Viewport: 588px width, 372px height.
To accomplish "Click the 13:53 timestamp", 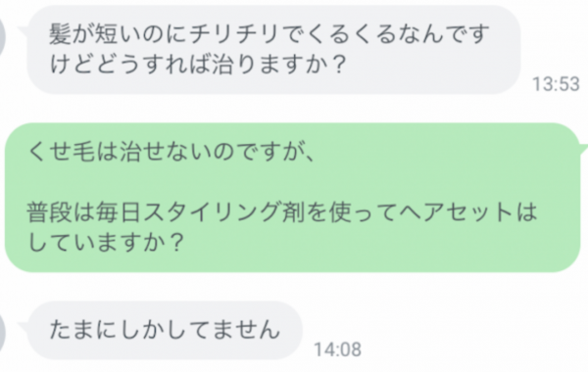I will point(556,84).
